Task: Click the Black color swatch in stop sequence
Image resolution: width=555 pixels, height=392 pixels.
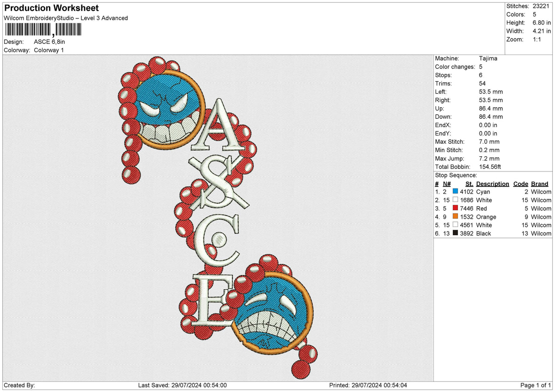Action: 456,233
